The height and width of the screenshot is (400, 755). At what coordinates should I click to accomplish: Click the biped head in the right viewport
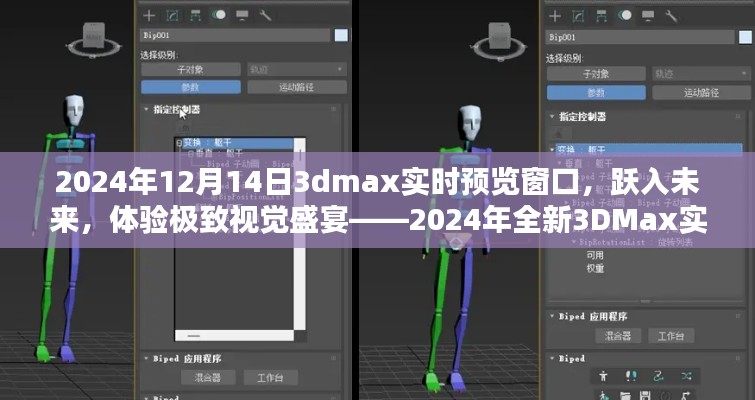coord(470,122)
